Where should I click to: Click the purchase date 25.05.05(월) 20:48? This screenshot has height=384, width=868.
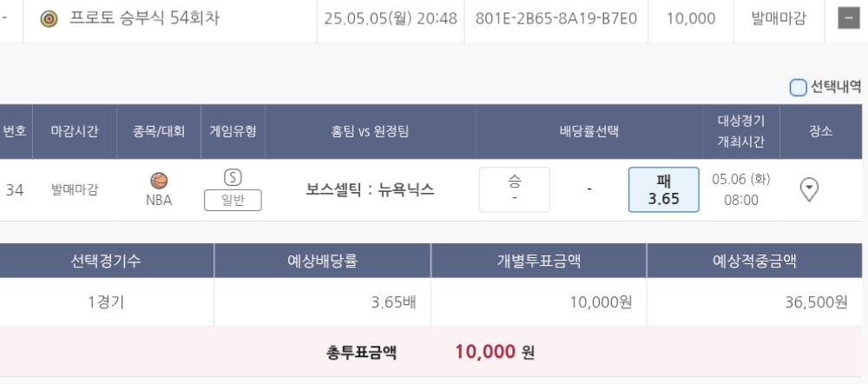pyautogui.click(x=390, y=18)
